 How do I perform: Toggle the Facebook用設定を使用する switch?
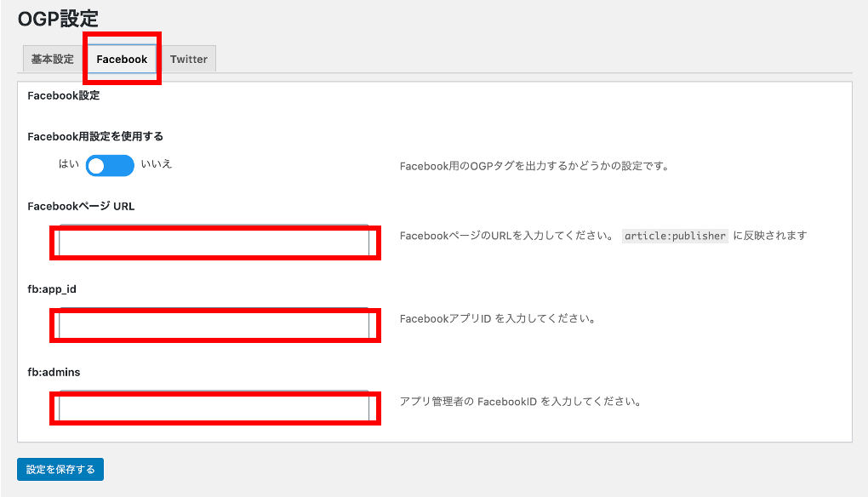pos(110,165)
